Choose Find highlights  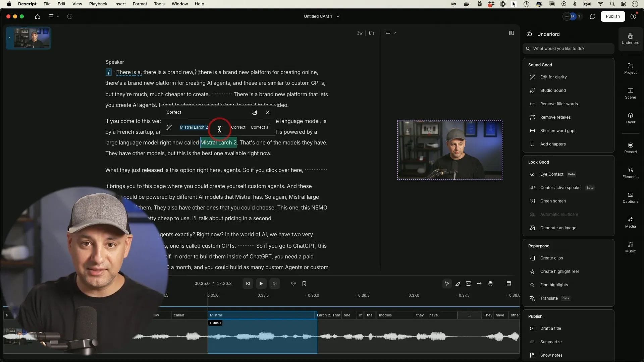pyautogui.click(x=554, y=285)
